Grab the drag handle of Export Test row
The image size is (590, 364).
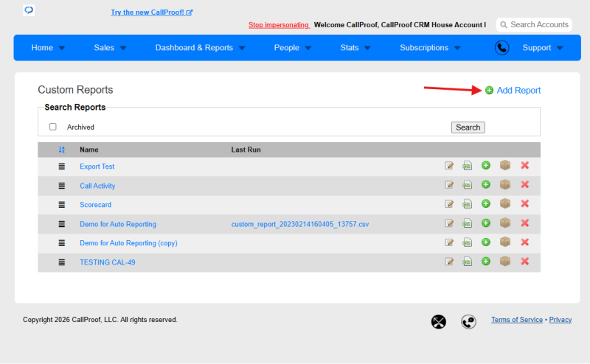pos(62,167)
